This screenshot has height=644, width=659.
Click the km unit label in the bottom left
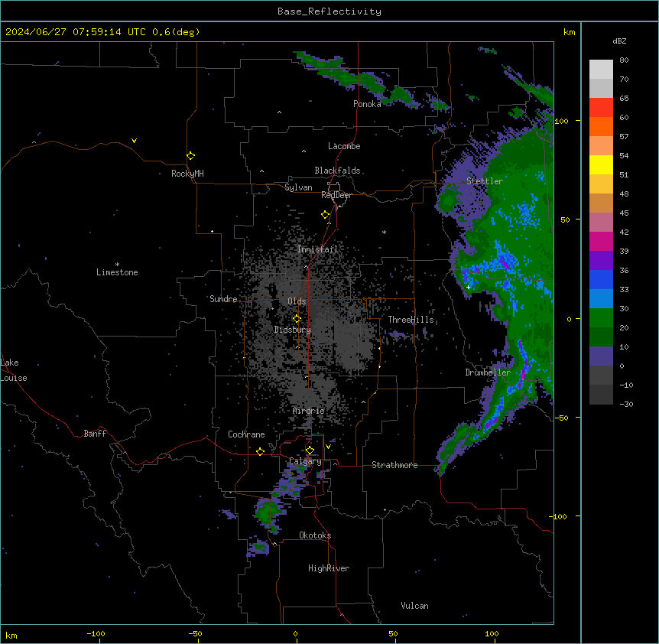[x=11, y=635]
